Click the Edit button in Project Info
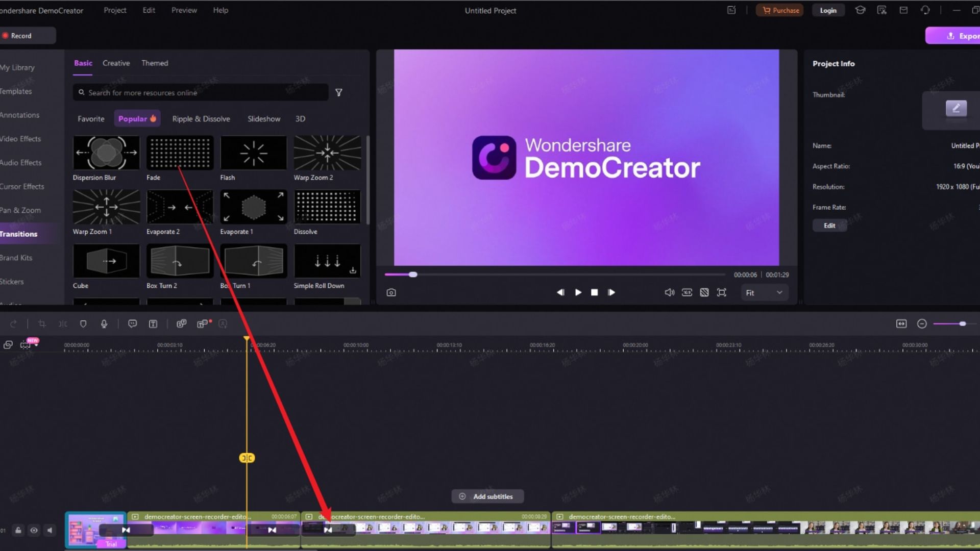Screen dimensions: 980x551 click(x=829, y=226)
